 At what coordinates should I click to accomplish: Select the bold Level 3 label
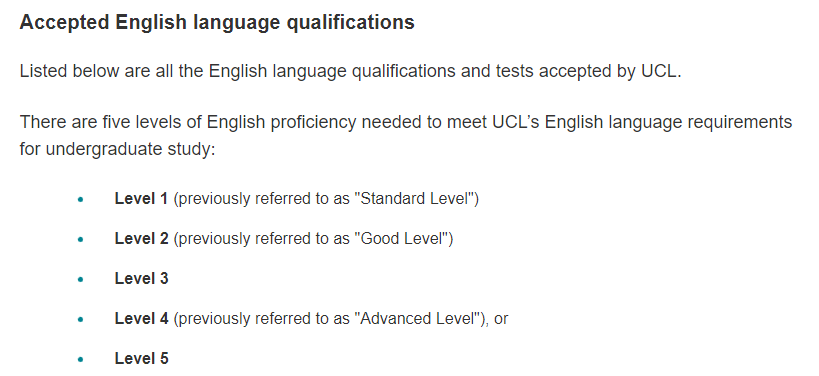point(142,278)
